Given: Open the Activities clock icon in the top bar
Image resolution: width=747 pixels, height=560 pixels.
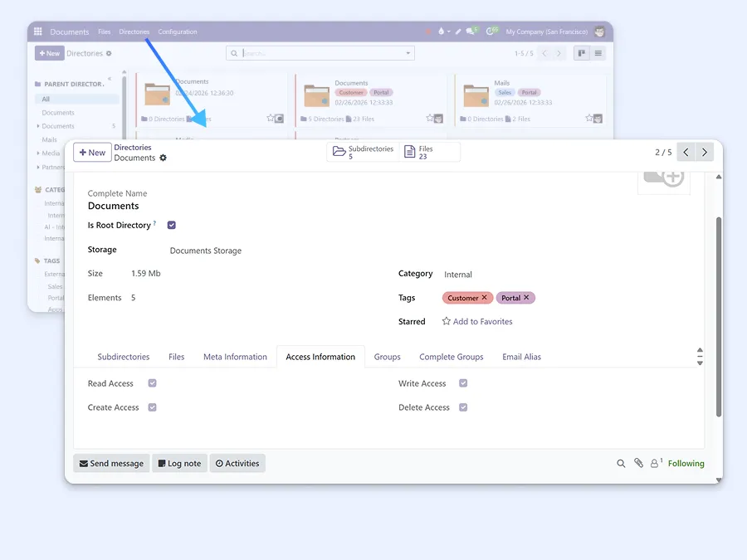Looking at the screenshot, I should (491, 32).
